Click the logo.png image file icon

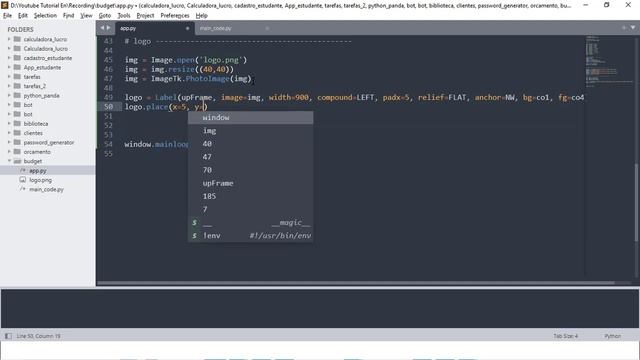point(23,180)
